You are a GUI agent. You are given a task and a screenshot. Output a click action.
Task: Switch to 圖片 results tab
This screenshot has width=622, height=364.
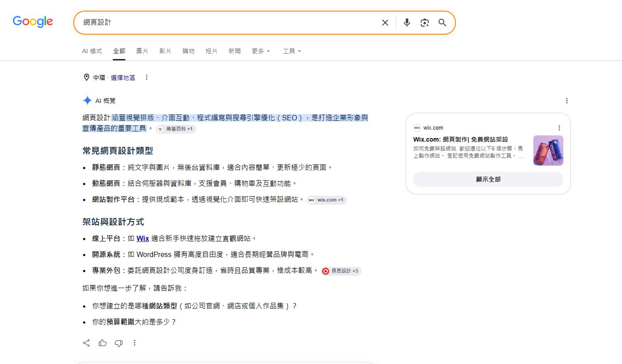[142, 51]
